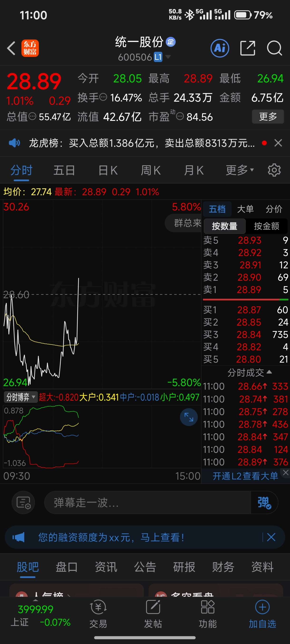
Task: Switch to 股吧 section tab
Action: point(28,567)
